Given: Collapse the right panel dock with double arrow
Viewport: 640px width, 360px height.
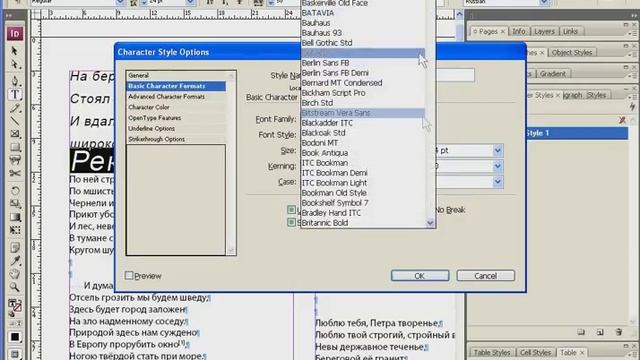Looking at the screenshot, I should point(633,16).
